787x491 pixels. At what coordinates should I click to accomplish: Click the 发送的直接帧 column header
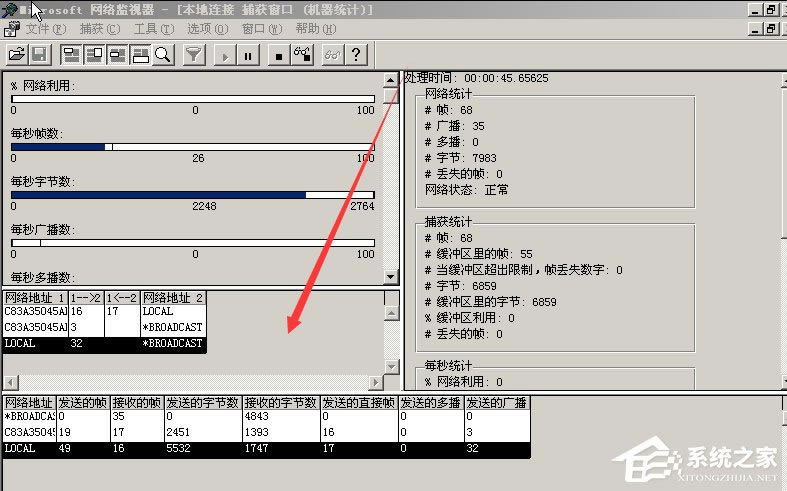359,403
